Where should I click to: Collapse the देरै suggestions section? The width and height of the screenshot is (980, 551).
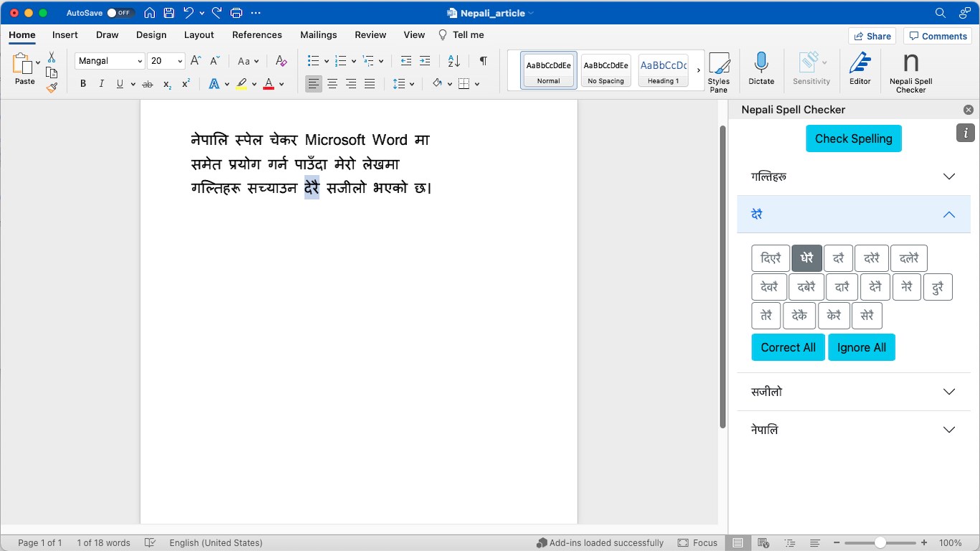coord(854,215)
